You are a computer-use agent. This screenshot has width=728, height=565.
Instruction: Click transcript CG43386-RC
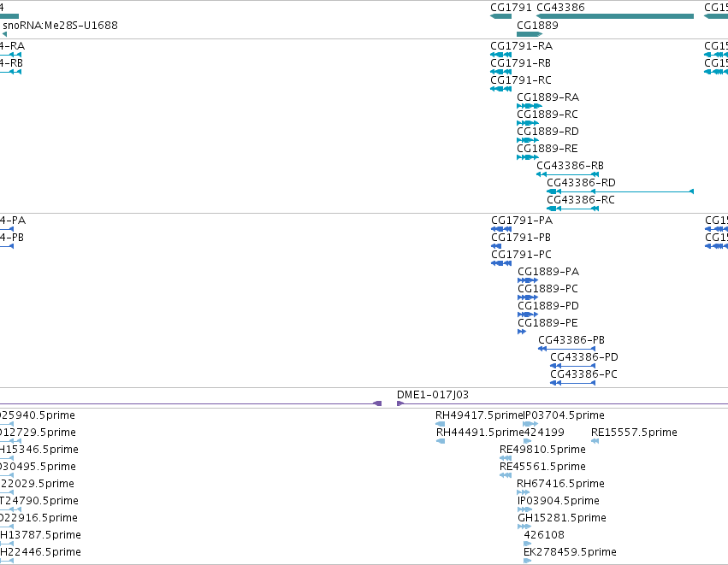coord(581,200)
